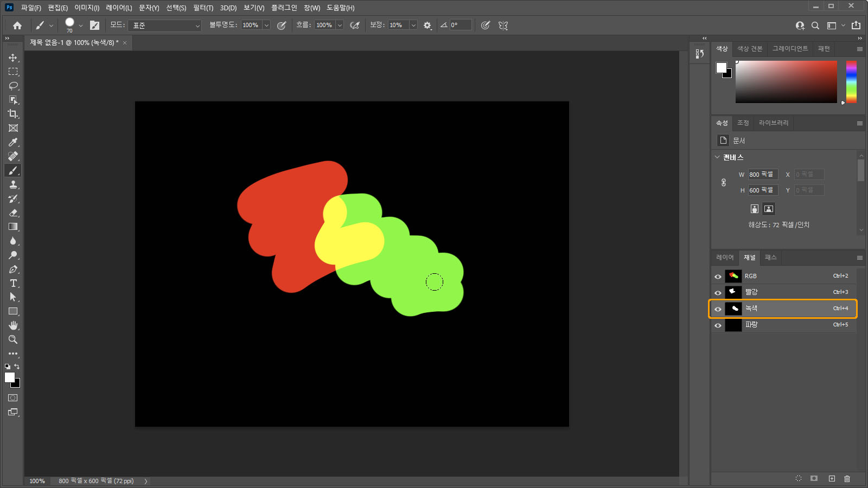Select the Rectangle shape tool
This screenshot has height=488, width=868.
[13, 311]
